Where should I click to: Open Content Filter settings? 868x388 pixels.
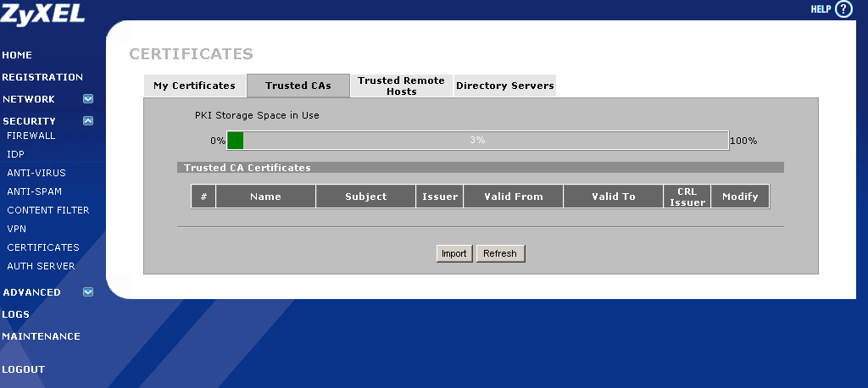point(48,210)
